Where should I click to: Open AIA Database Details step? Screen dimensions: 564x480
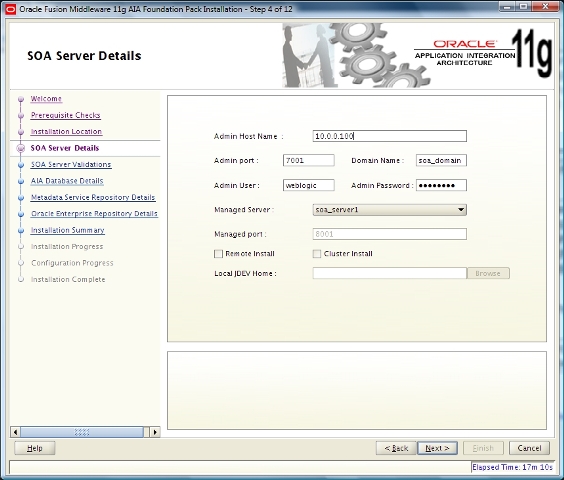[x=67, y=181]
